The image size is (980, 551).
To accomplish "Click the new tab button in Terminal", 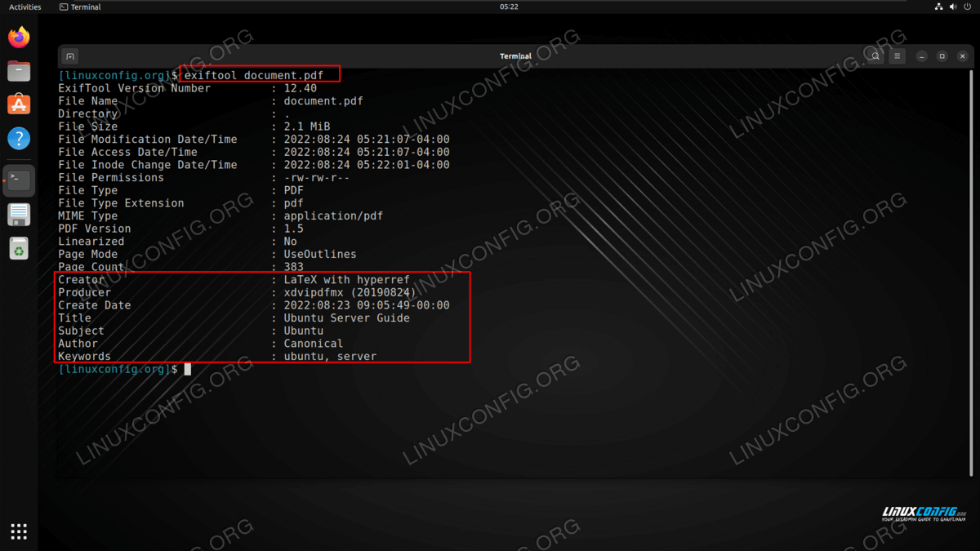I will click(70, 56).
